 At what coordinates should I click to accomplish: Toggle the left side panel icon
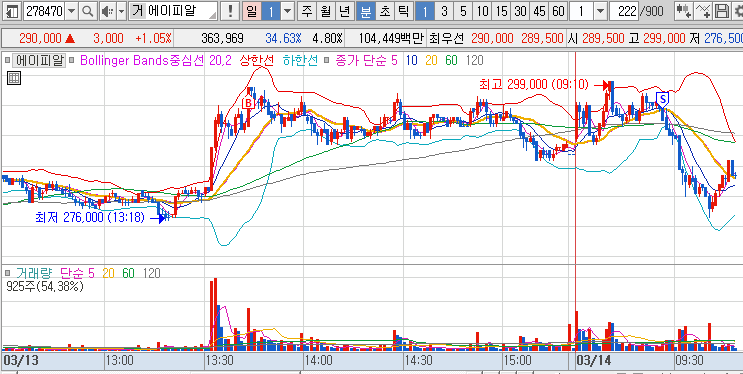point(12,11)
